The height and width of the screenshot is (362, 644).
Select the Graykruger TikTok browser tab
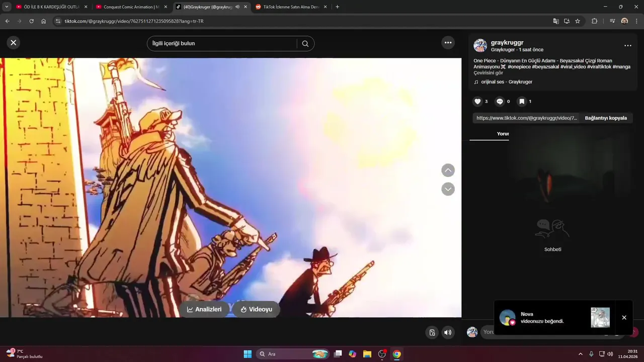pos(207,7)
